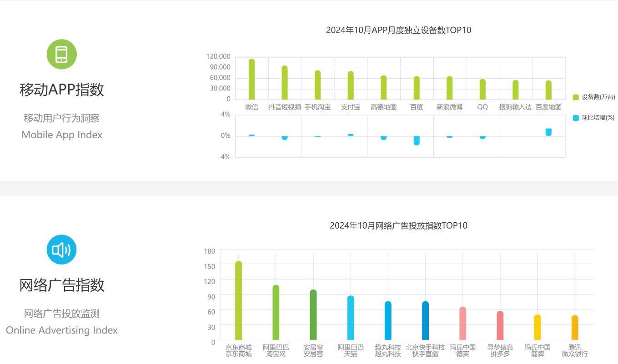
Task: Click the 百度 blue growth-rate bar
Action: [x=417, y=140]
